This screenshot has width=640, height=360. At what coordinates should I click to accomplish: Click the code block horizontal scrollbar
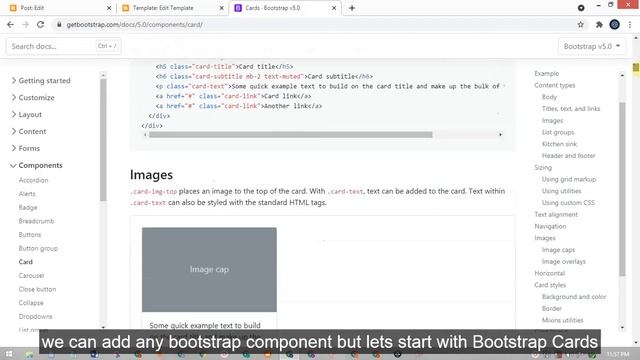[291, 135]
